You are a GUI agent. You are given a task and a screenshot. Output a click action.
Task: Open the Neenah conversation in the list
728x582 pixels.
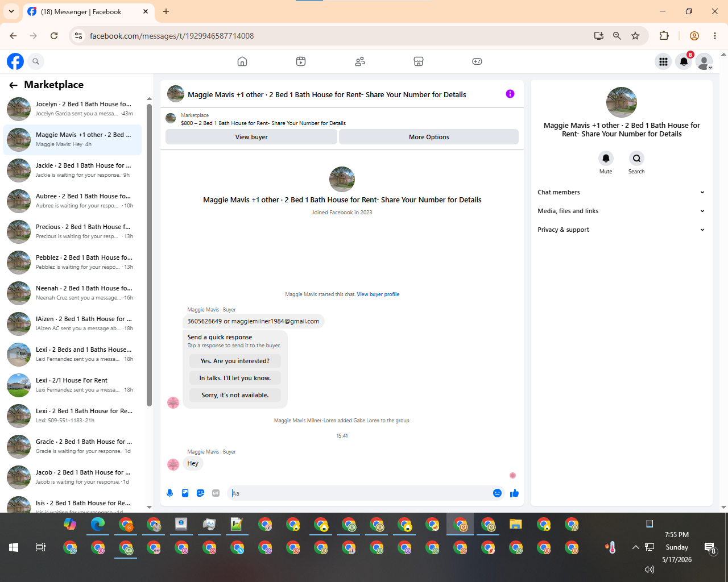[73, 293]
